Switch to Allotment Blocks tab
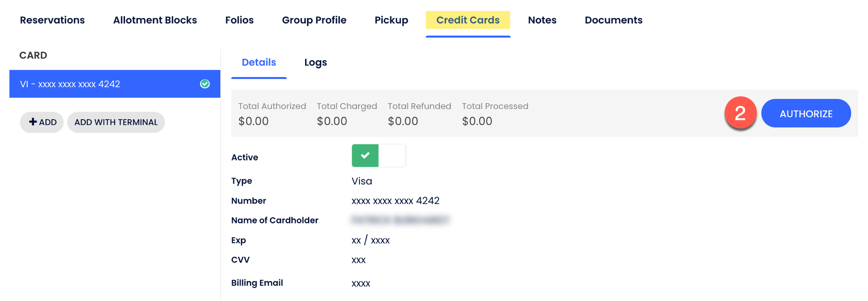Image resolution: width=868 pixels, height=301 pixels. pyautogui.click(x=155, y=20)
